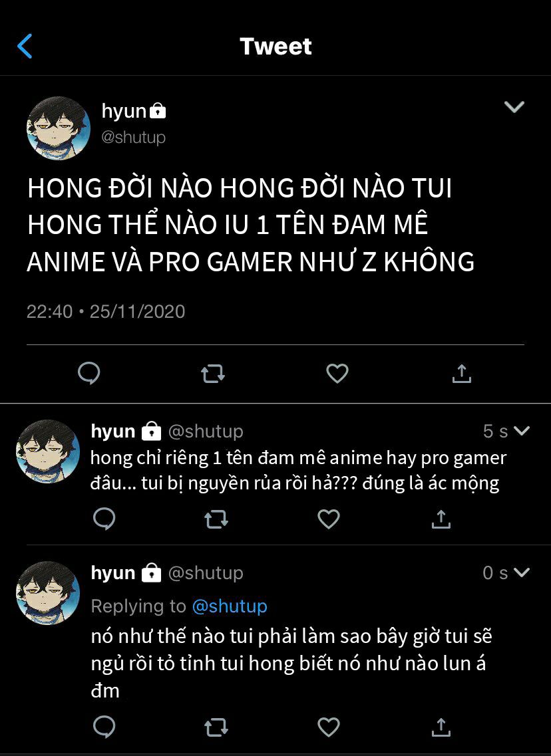Tap the 22:40 · 25/11/2020 timestamp
The image size is (551, 756).
[106, 311]
